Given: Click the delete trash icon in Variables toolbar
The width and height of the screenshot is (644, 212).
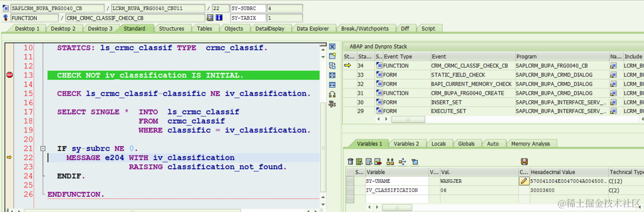Looking at the screenshot, I should 351,162.
